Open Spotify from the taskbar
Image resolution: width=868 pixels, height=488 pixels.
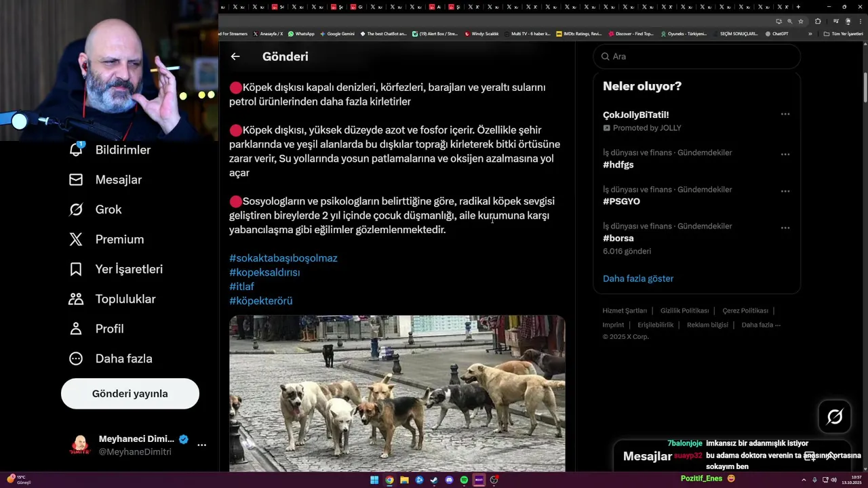[x=464, y=480]
